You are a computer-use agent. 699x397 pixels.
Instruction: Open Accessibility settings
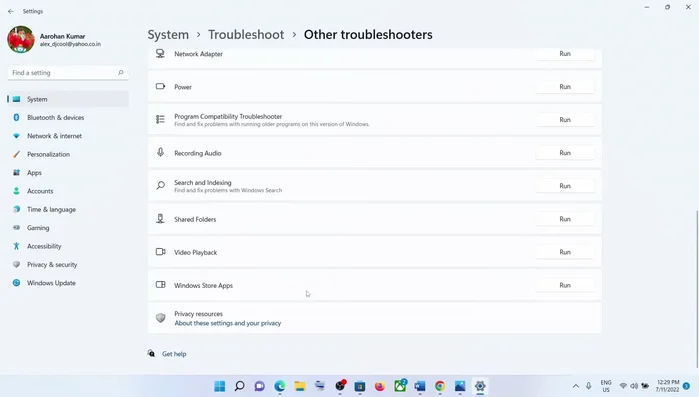point(68,246)
